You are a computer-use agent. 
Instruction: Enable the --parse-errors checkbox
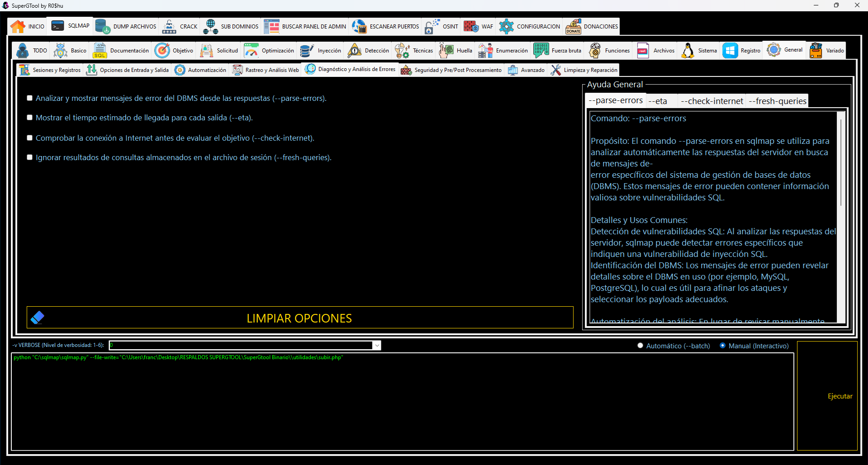point(30,98)
